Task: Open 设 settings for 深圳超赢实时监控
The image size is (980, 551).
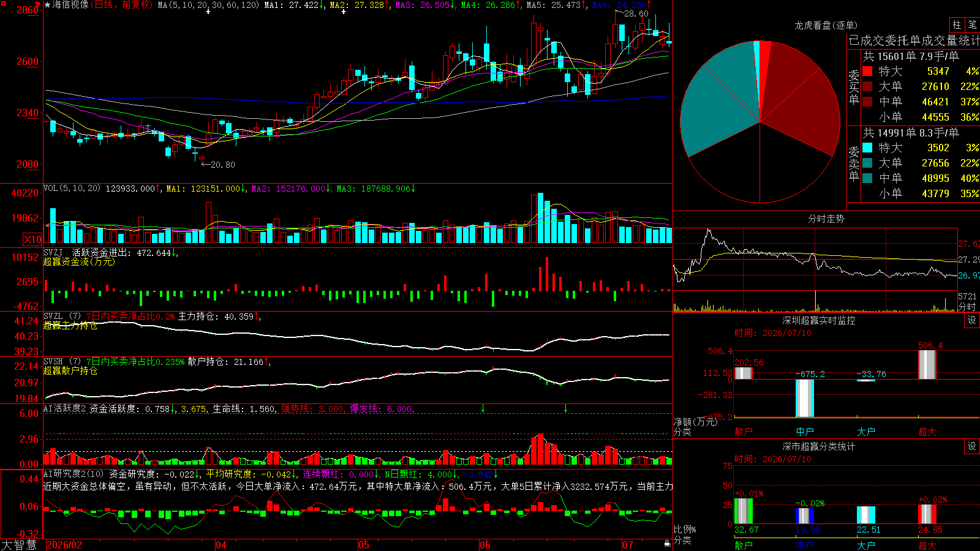Action: [x=972, y=320]
